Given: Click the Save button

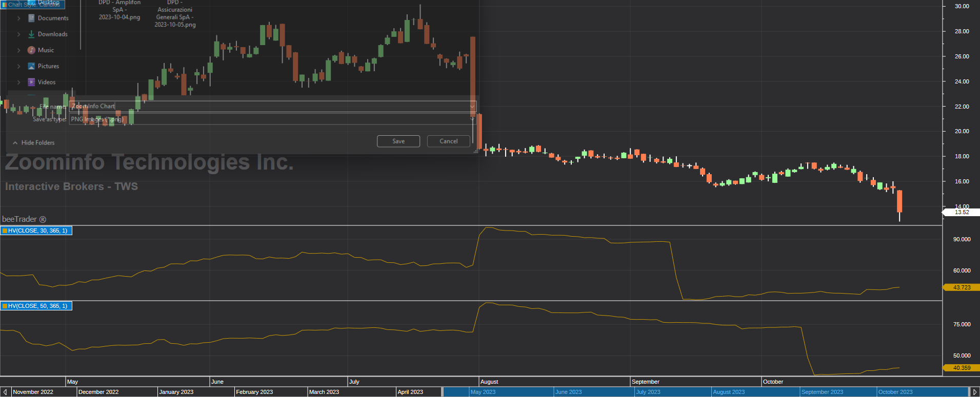Looking at the screenshot, I should click(398, 141).
